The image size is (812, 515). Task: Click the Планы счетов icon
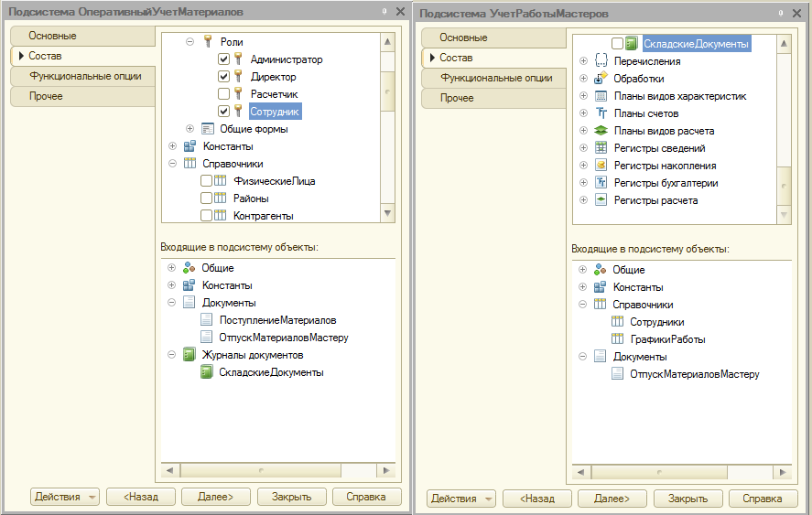(601, 113)
